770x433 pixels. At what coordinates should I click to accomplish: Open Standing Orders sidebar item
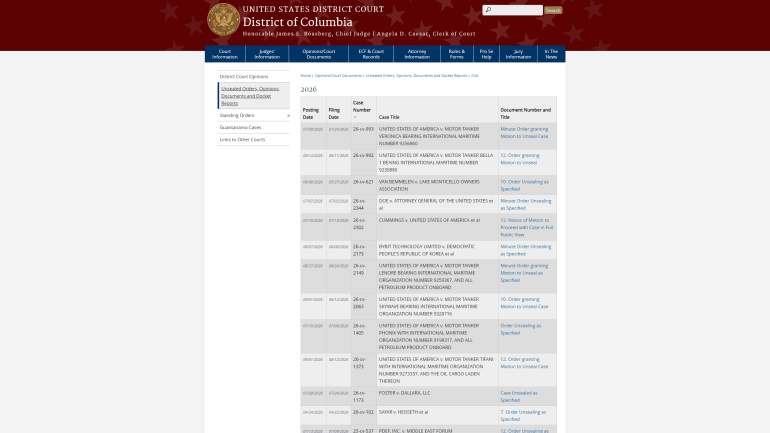point(237,115)
